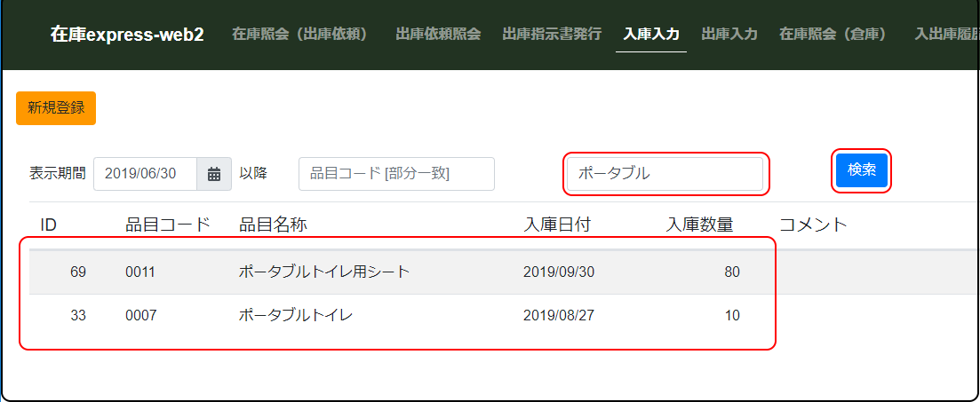The height and width of the screenshot is (402, 980).
Task: Select the active 入庫入力 tab
Action: coord(651,35)
